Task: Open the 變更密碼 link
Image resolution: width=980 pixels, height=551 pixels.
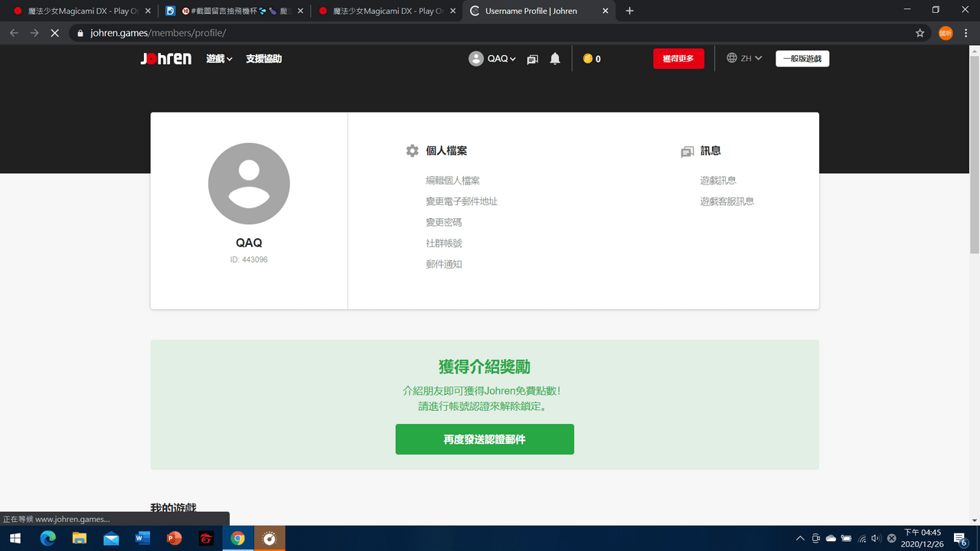Action: coord(444,222)
